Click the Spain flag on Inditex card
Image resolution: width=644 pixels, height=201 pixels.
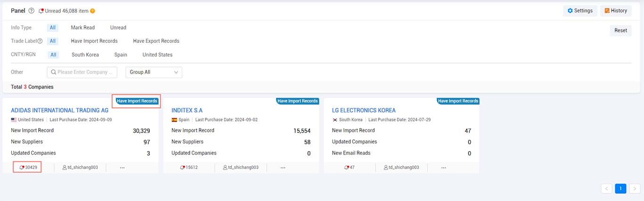coord(174,120)
